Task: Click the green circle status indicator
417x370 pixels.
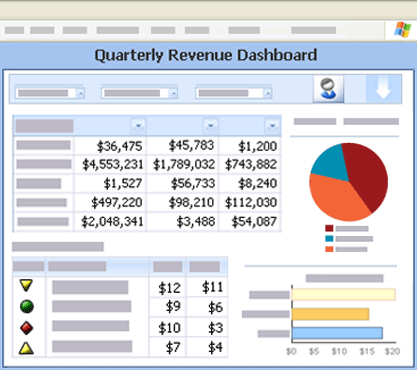Action: 27,306
